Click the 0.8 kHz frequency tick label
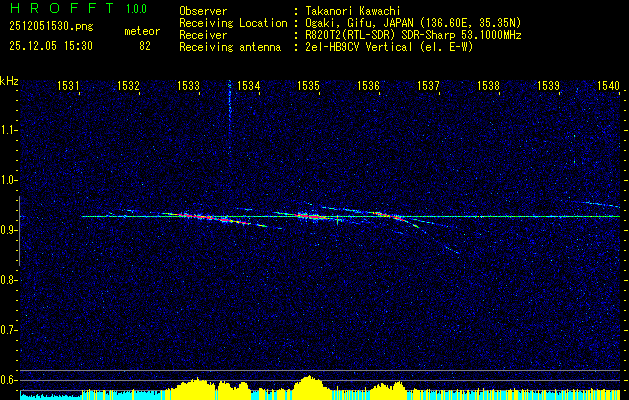This screenshot has height=400, width=629. coord(8,280)
